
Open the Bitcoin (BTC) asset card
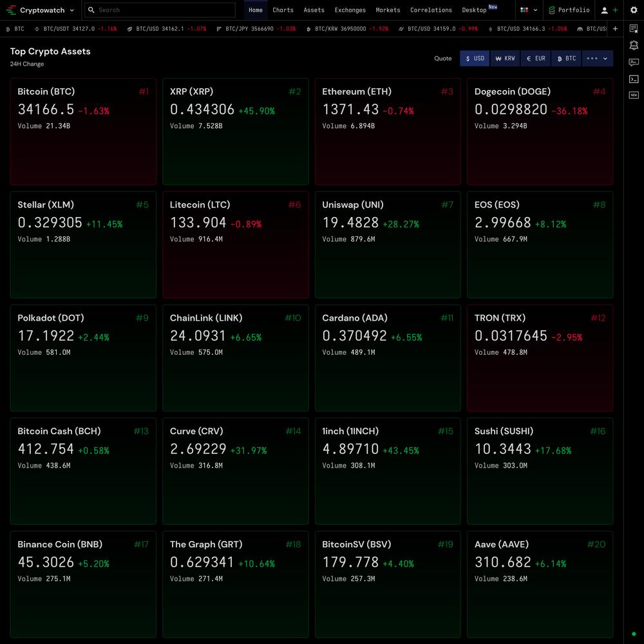[83, 131]
